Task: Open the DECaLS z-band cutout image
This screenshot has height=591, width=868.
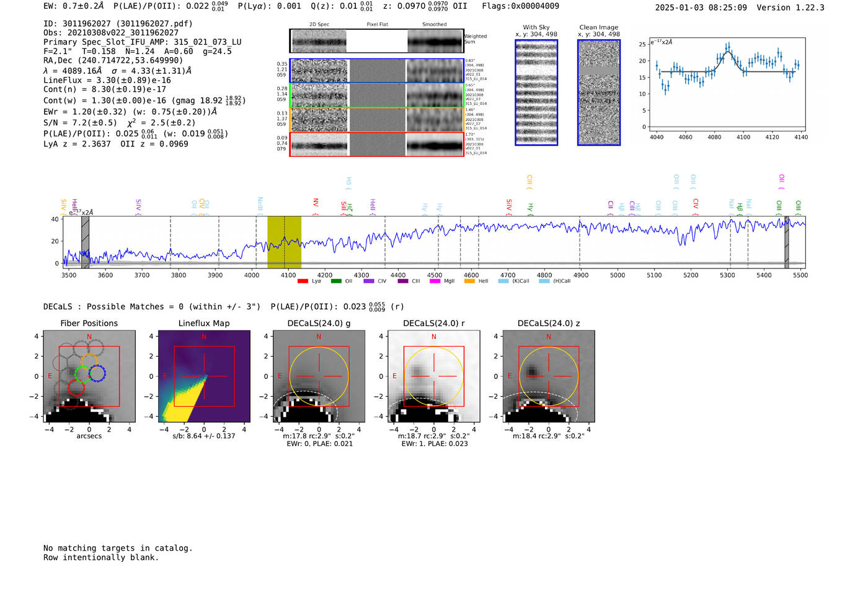Action: pos(548,377)
